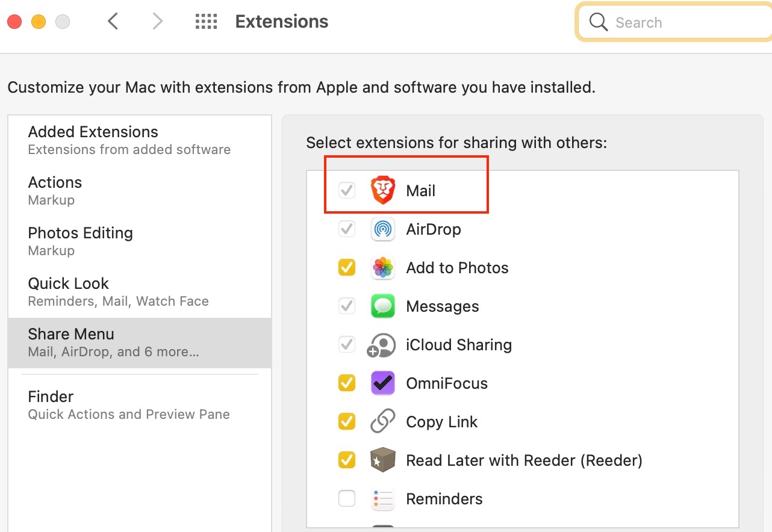The width and height of the screenshot is (772, 532).
Task: Click the OmniFocus extension label
Action: [x=447, y=383]
